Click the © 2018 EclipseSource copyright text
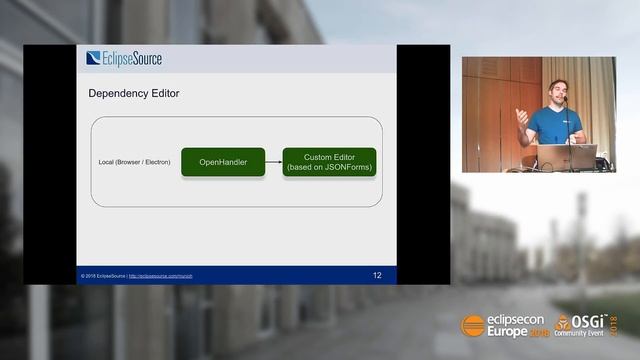 (103, 276)
